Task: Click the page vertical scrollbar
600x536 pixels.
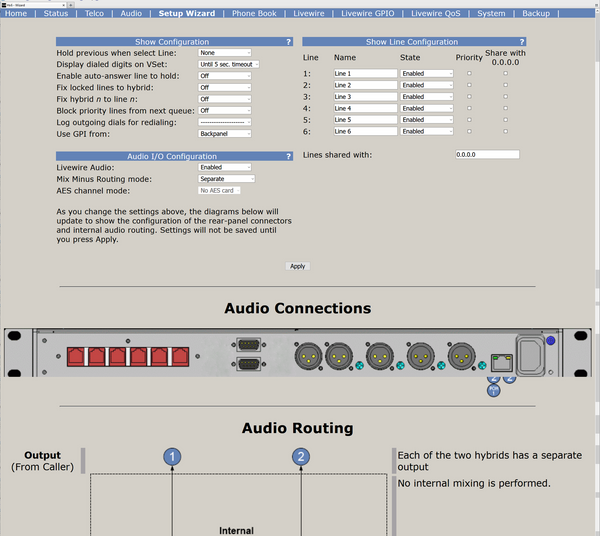Action: pyautogui.click(x=597, y=268)
